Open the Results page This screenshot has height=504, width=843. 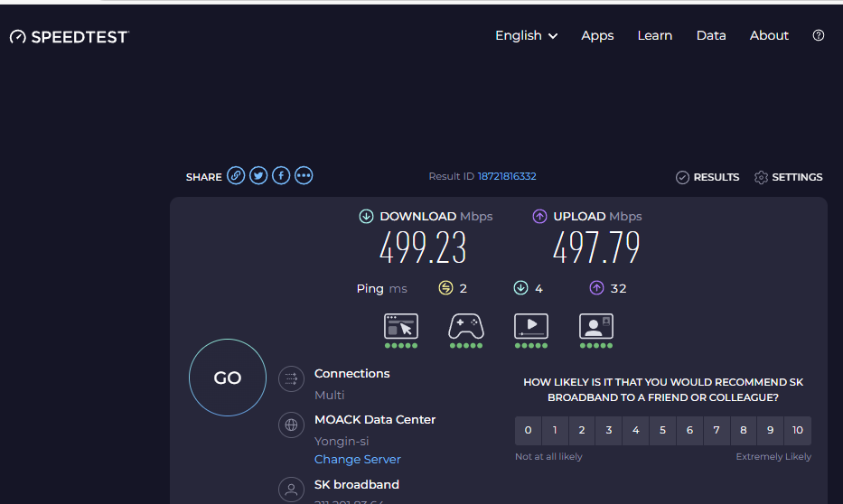coord(707,177)
